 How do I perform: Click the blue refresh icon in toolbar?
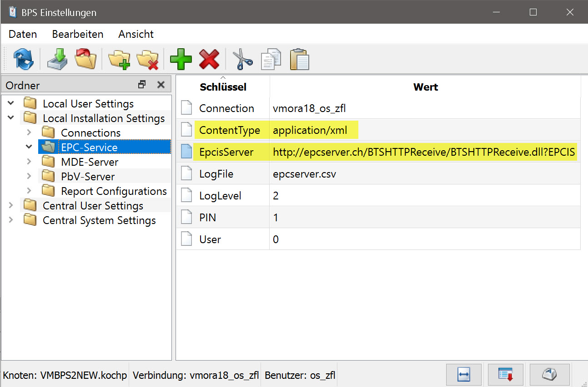23,59
